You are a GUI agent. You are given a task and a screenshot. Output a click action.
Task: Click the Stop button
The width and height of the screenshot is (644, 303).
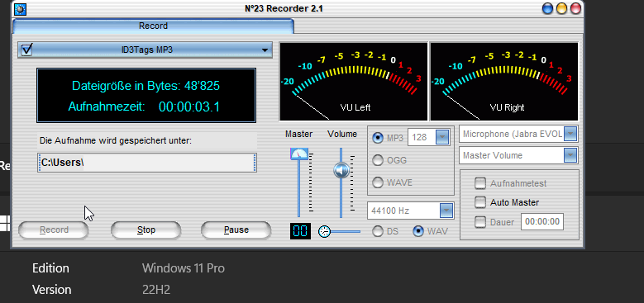pos(145,230)
